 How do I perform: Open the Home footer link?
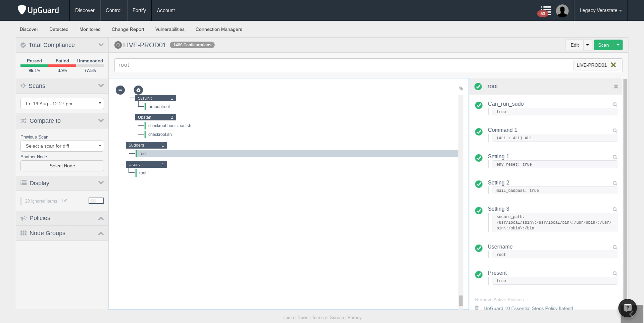(288, 317)
